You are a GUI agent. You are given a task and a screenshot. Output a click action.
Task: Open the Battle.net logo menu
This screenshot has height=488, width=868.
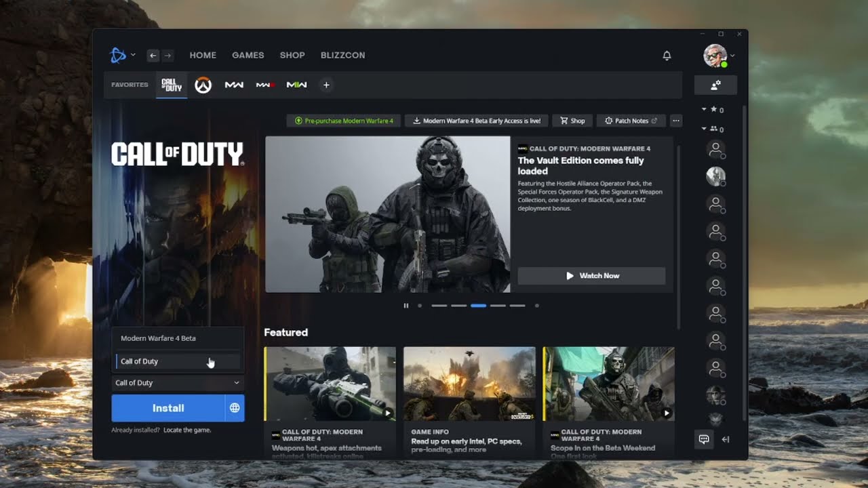coord(118,56)
